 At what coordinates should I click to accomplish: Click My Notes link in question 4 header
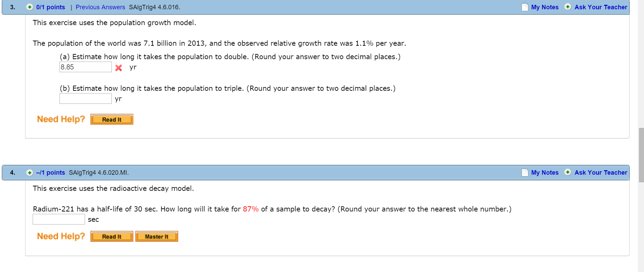pos(545,173)
